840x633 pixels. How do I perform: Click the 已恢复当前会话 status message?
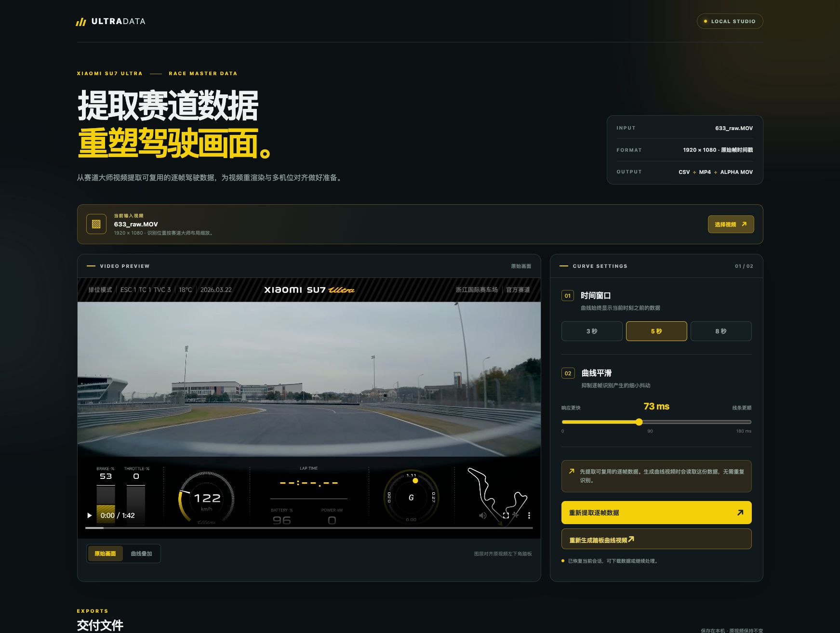613,561
